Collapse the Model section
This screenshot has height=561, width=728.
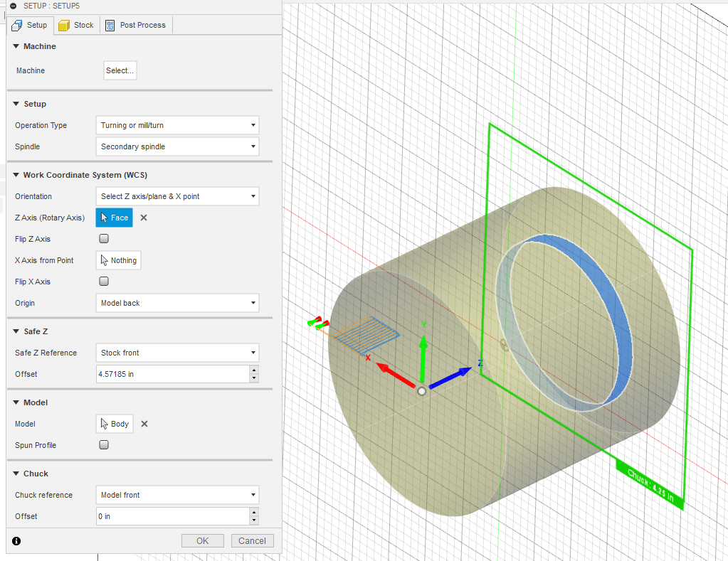tap(16, 402)
